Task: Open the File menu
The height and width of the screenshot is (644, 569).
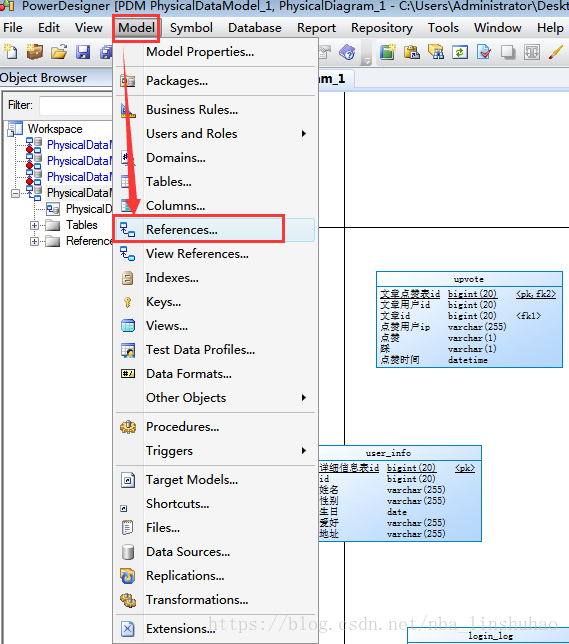Action: point(13,28)
